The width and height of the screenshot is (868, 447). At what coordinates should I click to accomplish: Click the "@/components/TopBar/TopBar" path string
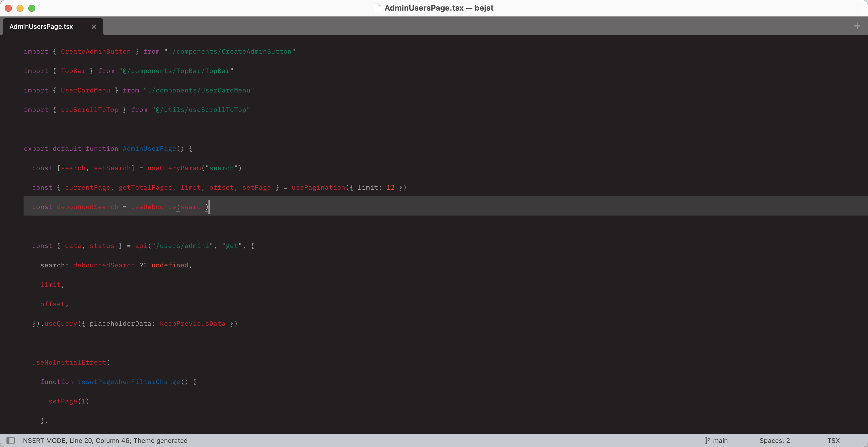click(176, 71)
